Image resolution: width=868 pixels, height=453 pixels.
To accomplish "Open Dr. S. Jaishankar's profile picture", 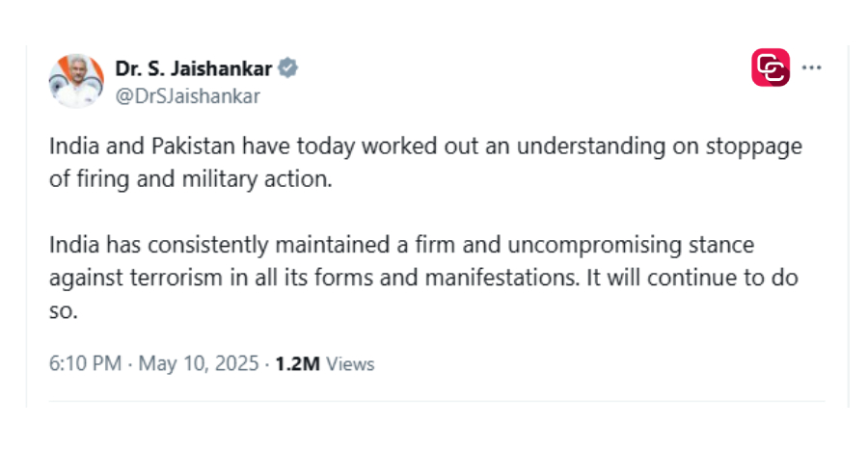I will coord(76,81).
